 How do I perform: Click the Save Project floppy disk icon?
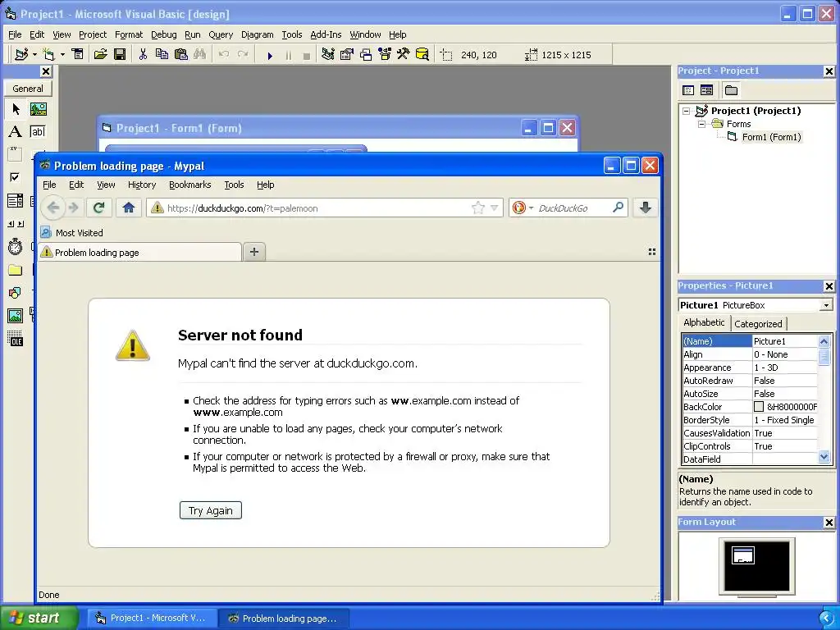pos(120,54)
